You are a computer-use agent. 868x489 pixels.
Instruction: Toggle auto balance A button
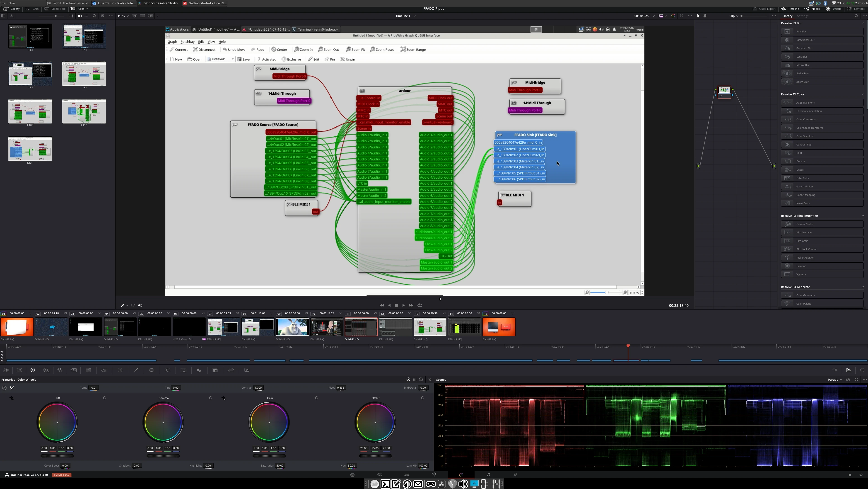4,388
